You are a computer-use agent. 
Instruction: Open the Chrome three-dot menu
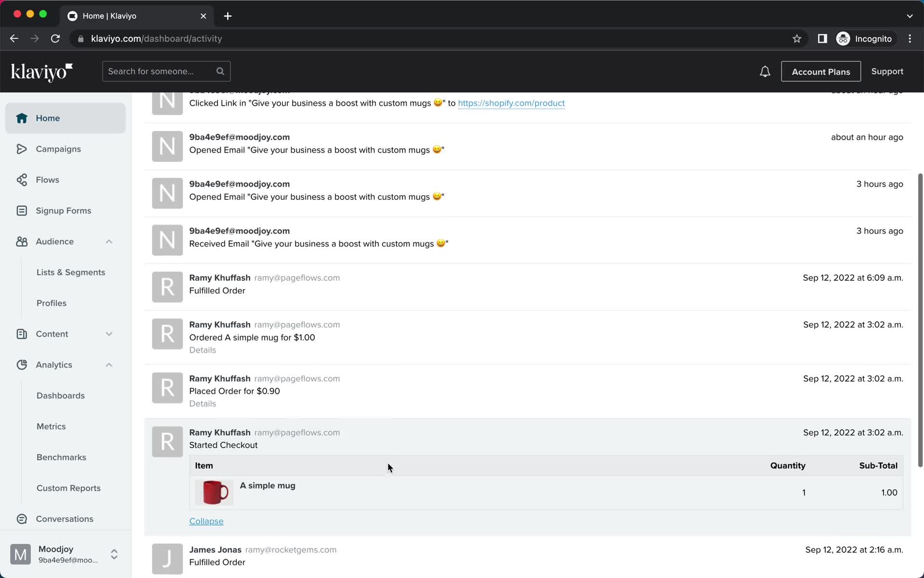[x=910, y=39]
